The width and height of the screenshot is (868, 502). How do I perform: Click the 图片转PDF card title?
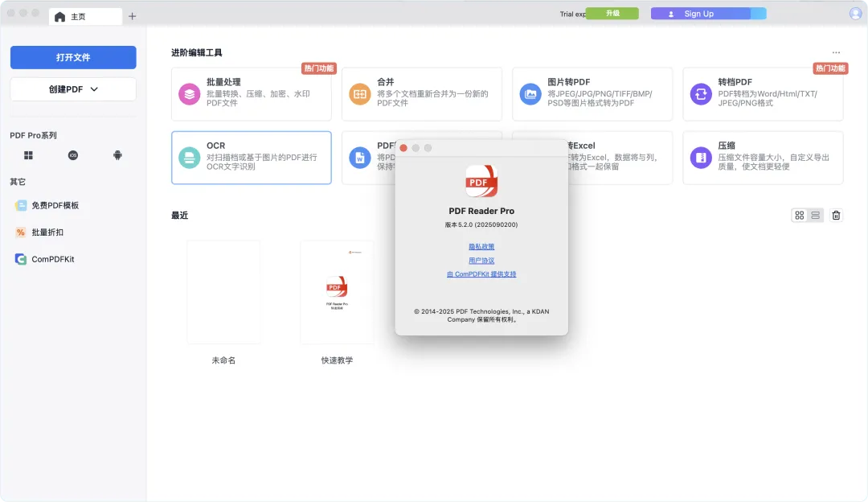point(568,82)
